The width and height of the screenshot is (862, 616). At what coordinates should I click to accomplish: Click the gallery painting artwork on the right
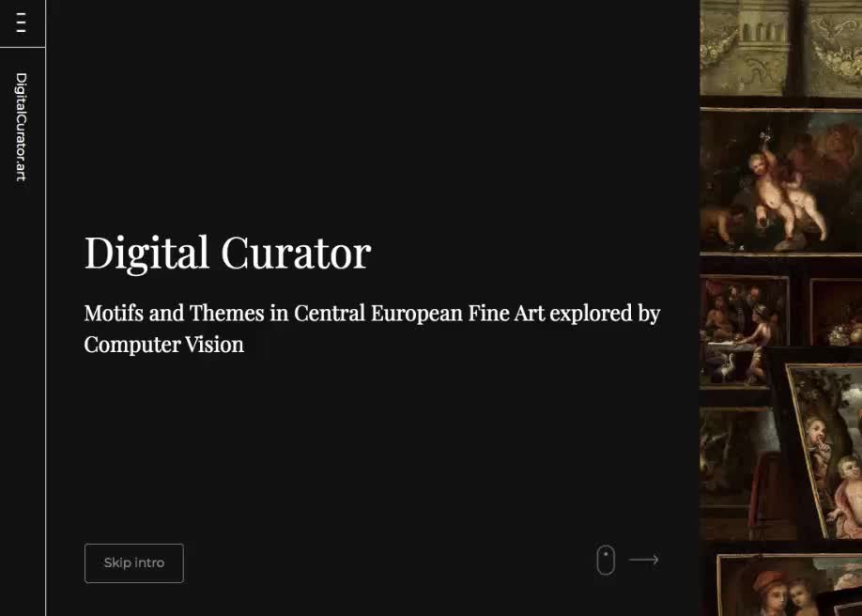780,308
